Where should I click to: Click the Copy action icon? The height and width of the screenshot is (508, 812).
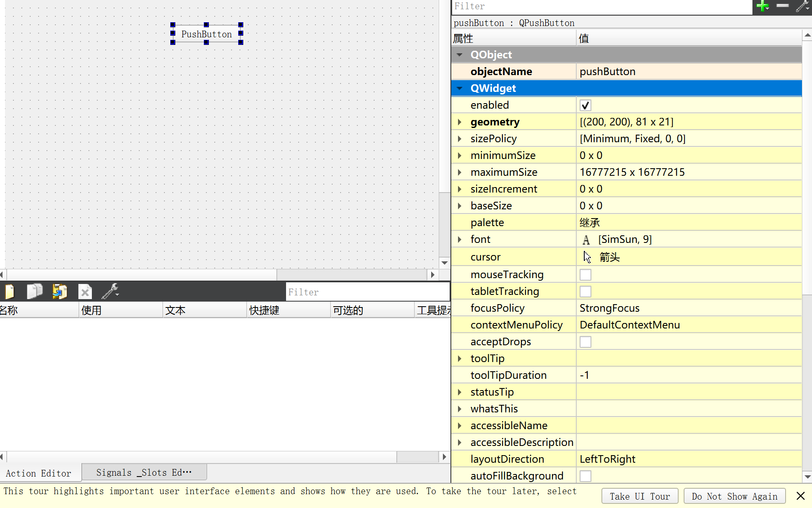point(34,291)
